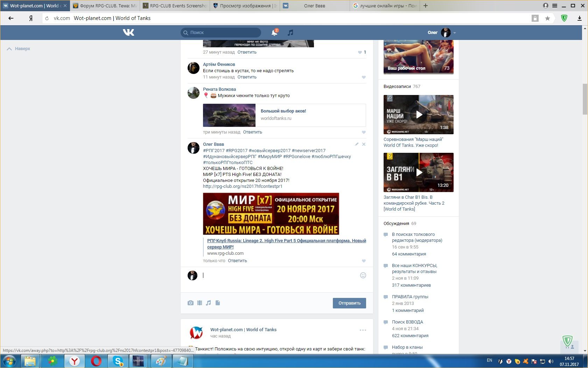This screenshot has width=588, height=368.
Task: Open browser hamburger menu
Action: pos(555,6)
